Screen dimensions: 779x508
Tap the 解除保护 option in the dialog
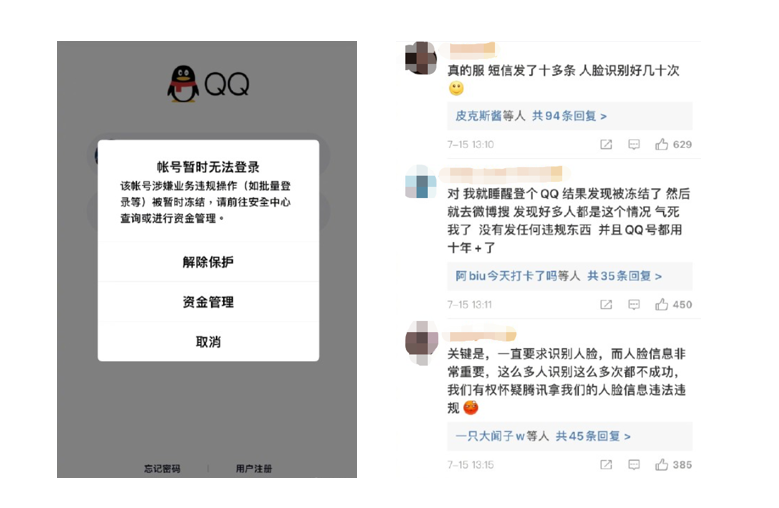point(208,262)
